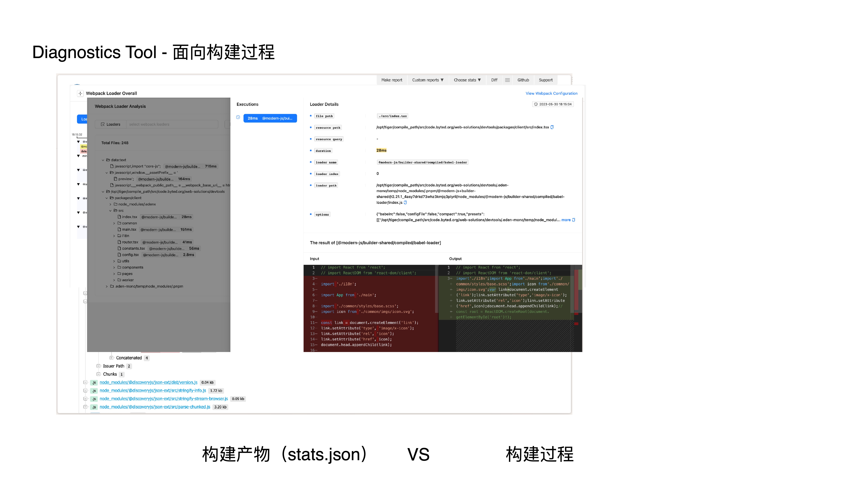Click the 'select webpack loaders' input field
The image size is (868, 488).
172,124
